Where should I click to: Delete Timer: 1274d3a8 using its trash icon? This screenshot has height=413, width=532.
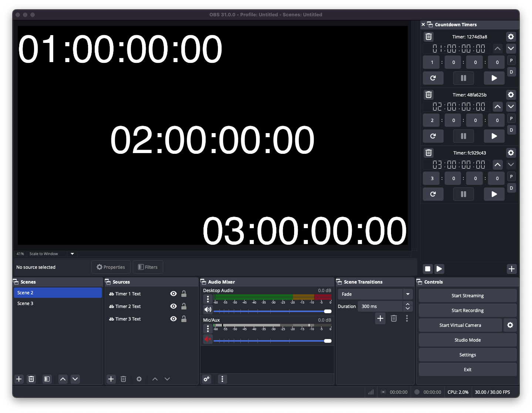[x=428, y=37]
